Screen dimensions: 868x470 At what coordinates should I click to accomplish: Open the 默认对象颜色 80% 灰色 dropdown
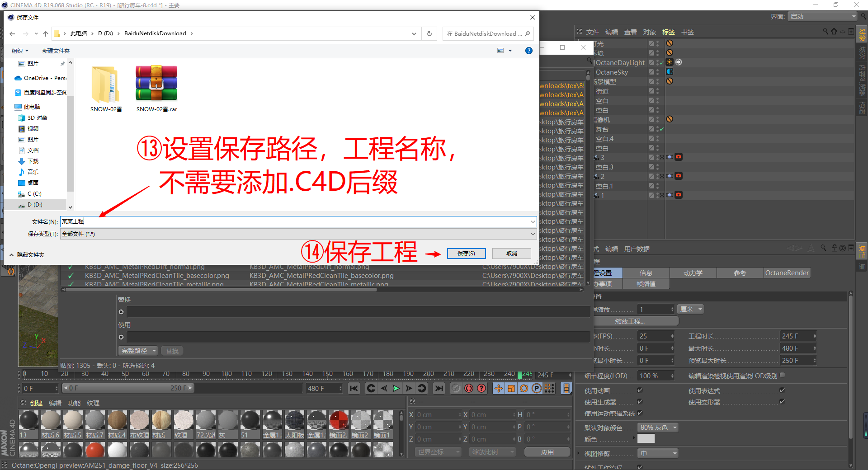coord(658,428)
